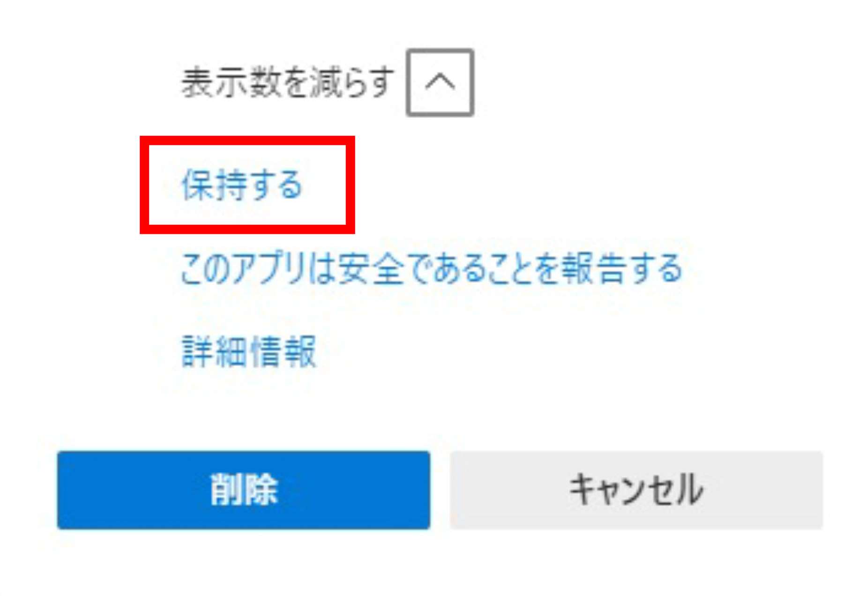Choose the highlighted 保持する option

pyautogui.click(x=242, y=185)
